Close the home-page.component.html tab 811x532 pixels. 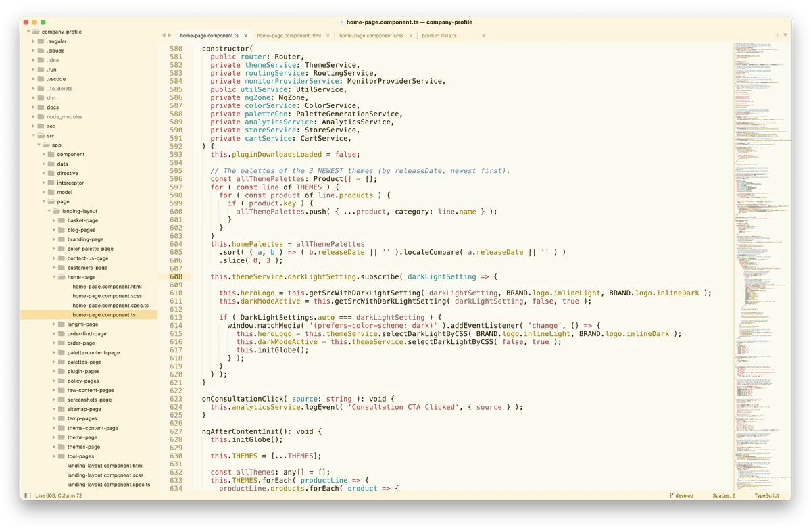point(328,36)
